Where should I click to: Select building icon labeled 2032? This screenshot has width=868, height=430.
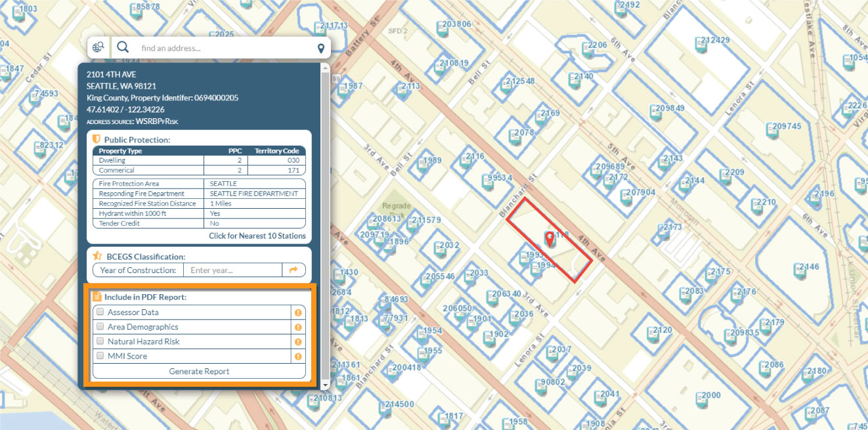pos(439,249)
